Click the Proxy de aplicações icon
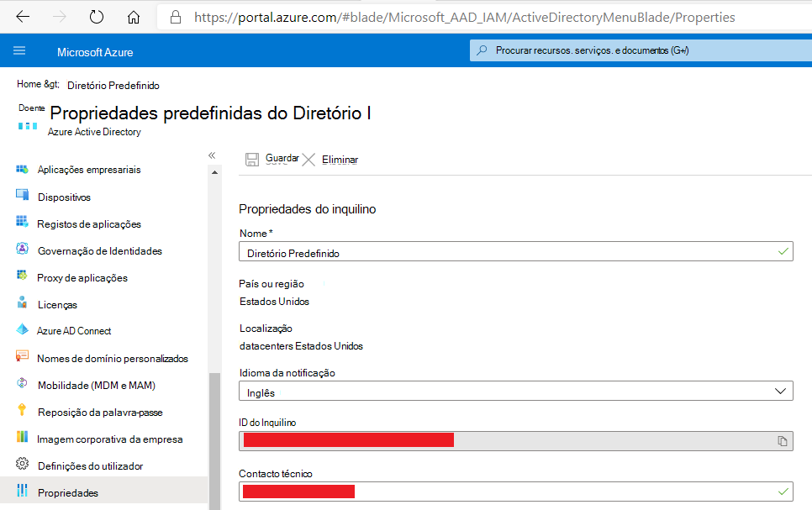812x510 pixels. point(22,275)
